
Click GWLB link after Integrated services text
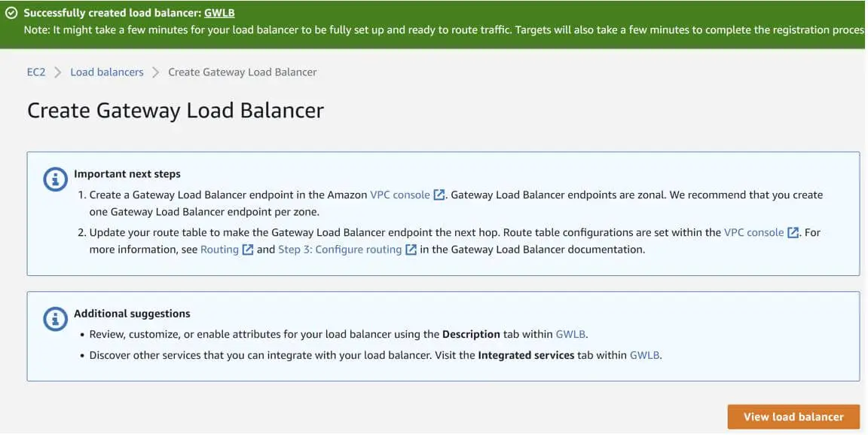[644, 355]
